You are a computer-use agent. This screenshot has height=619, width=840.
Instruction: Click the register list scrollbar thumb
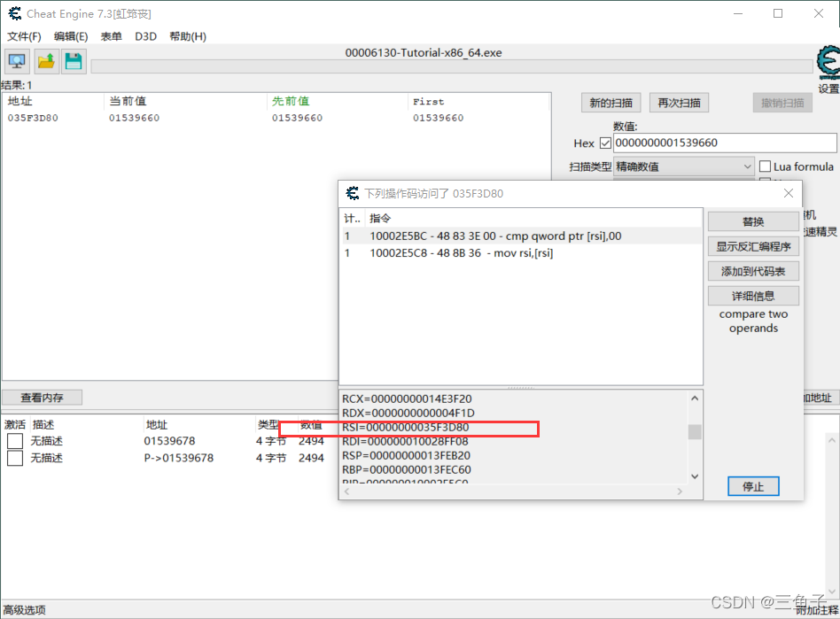click(x=695, y=431)
